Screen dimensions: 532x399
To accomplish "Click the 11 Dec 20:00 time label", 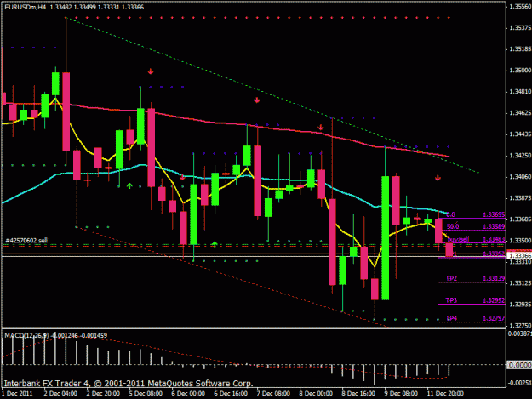I will point(445,394).
